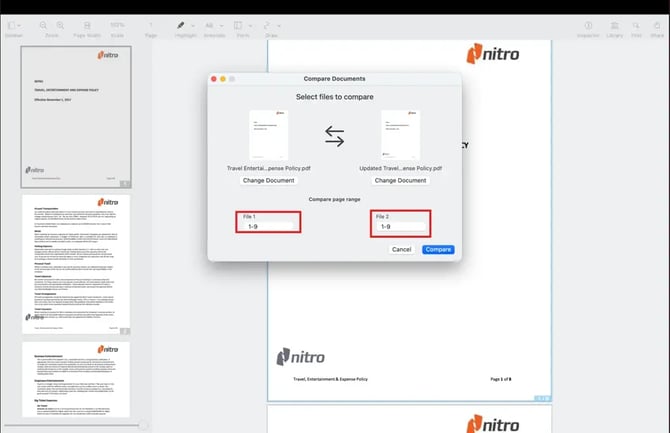Open the Inspector panel
The height and width of the screenshot is (433, 670).
[588, 26]
